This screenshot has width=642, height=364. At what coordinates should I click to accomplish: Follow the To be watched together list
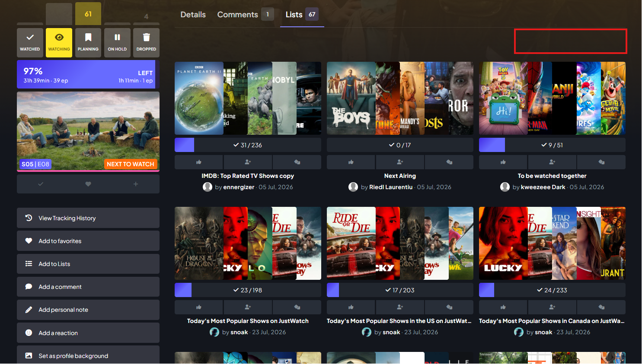552,162
